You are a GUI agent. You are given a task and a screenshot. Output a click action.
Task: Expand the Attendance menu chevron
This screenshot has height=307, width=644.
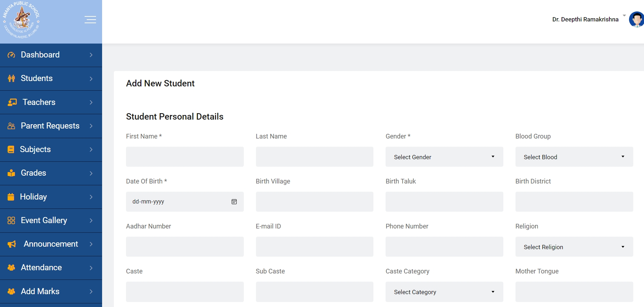[x=91, y=268]
